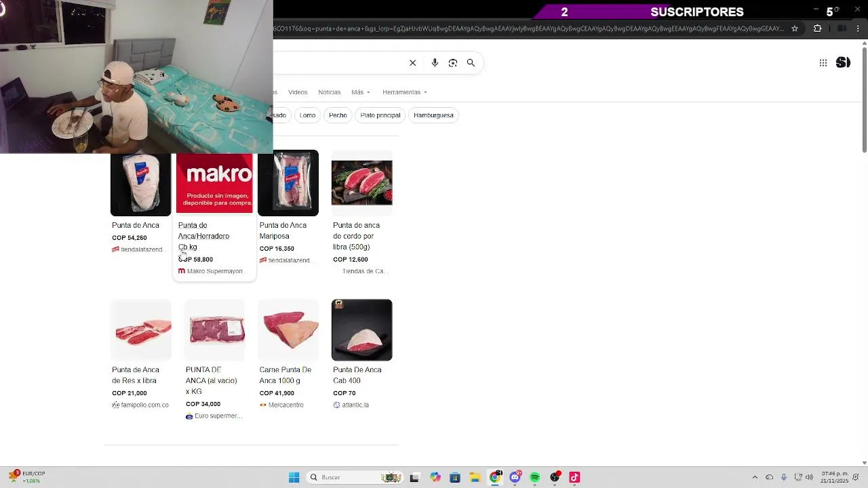Open the Google account avatar on the page

[843, 63]
